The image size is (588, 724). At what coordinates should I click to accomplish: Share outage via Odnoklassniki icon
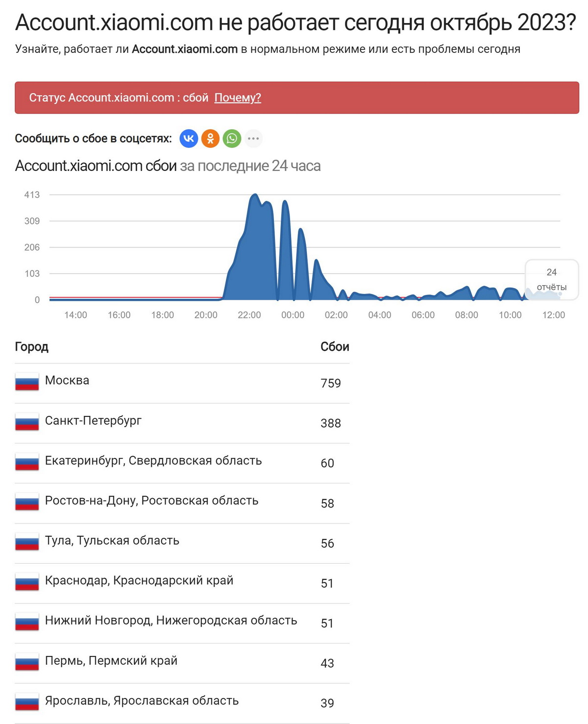point(210,139)
